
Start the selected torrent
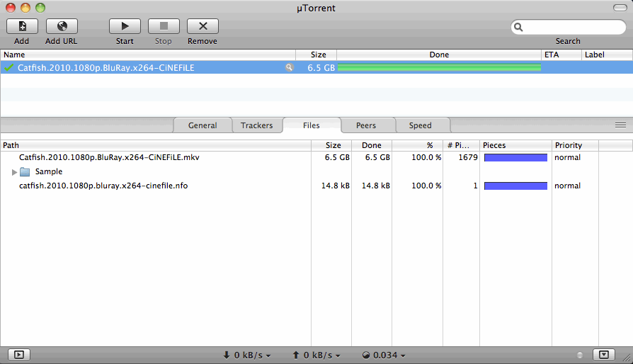(x=125, y=26)
